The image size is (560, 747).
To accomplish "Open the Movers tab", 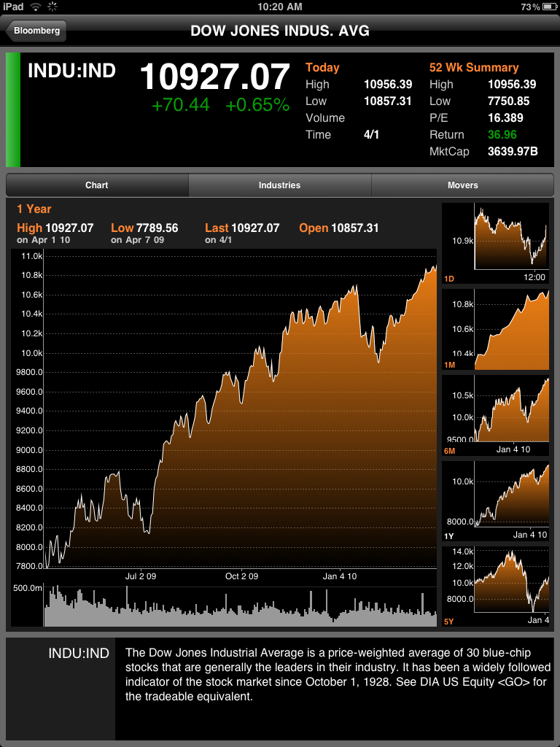I will [463, 185].
